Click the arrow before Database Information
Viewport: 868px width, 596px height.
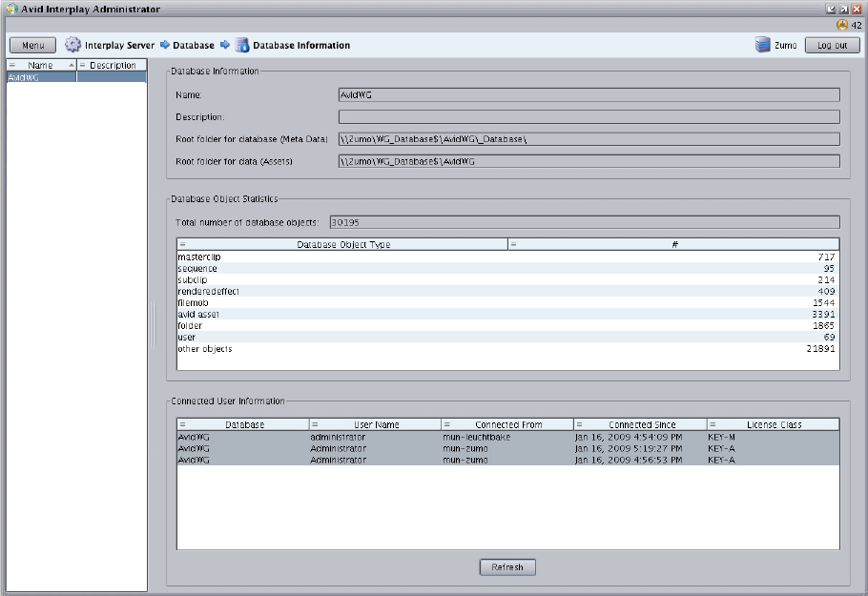pos(225,45)
